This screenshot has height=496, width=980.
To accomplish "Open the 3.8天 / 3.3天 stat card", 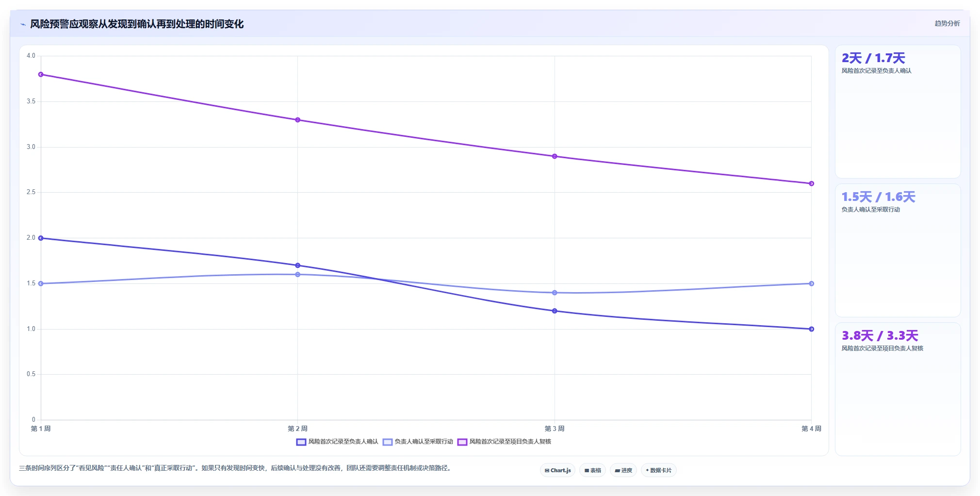I will [898, 389].
